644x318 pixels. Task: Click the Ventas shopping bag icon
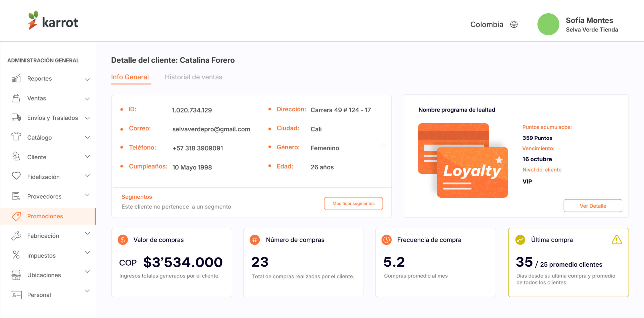pos(16,98)
